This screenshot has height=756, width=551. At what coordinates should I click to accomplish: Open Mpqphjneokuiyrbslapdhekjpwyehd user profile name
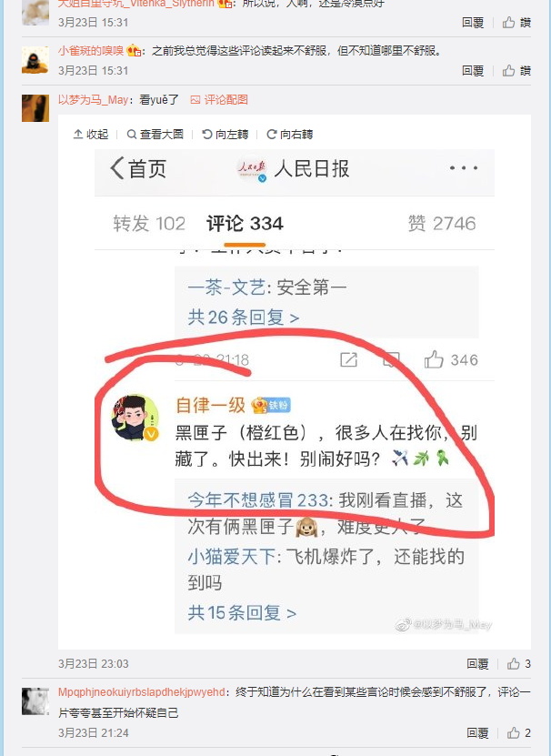pos(141,692)
